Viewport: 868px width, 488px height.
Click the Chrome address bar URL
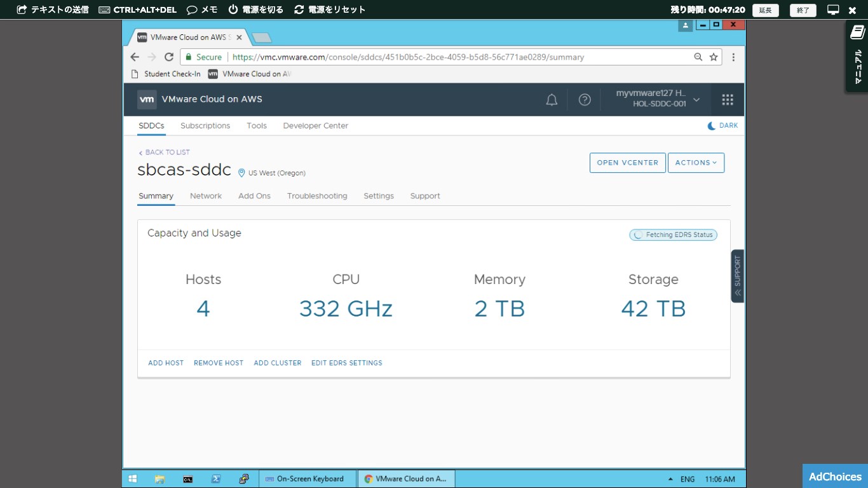[x=408, y=57]
